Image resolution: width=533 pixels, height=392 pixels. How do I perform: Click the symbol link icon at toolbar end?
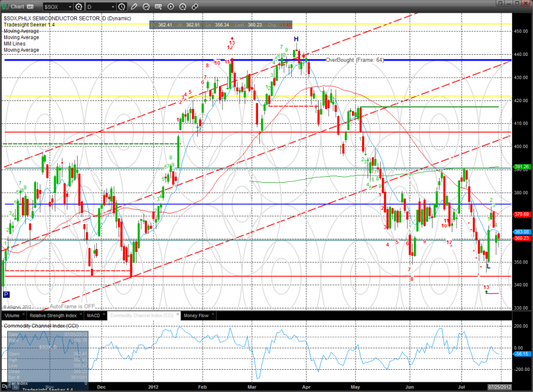(195, 7)
